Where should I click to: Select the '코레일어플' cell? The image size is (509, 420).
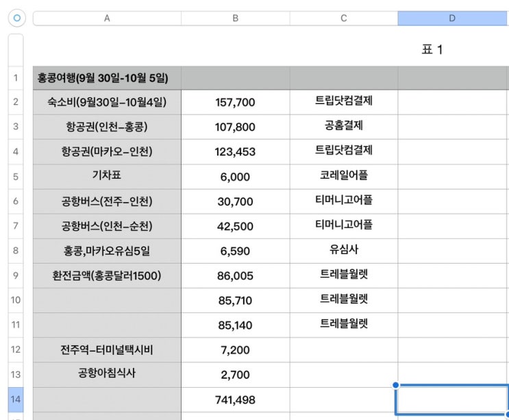[344, 177]
